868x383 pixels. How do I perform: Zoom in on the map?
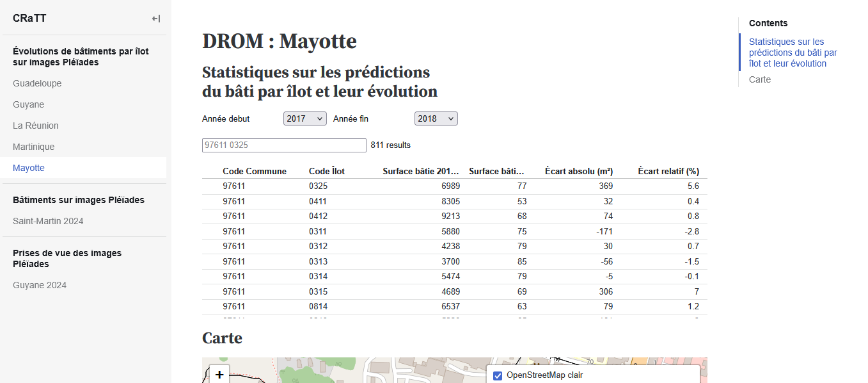pos(219,375)
